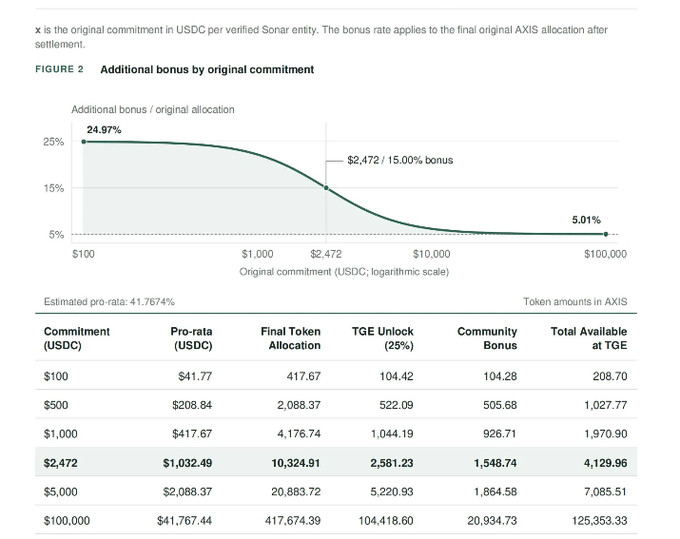Click the '1,044.19' TGE unlock cell

pos(392,434)
